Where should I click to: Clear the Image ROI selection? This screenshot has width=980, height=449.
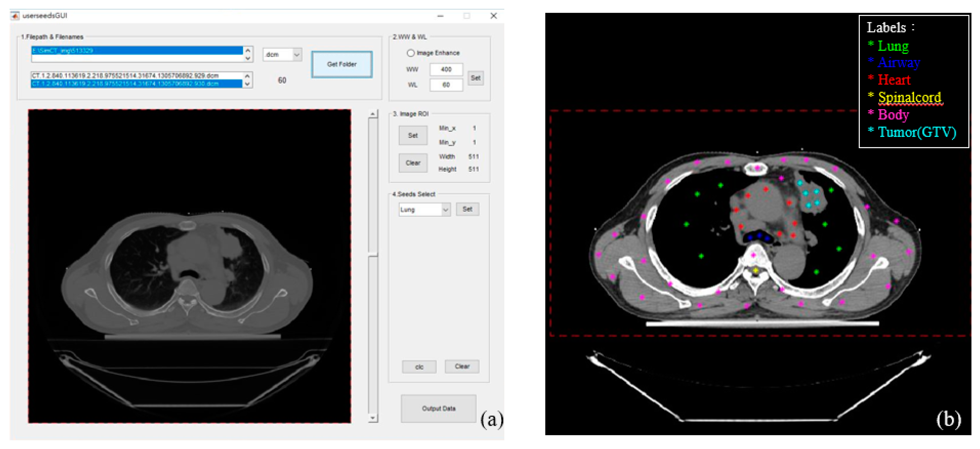click(x=413, y=163)
